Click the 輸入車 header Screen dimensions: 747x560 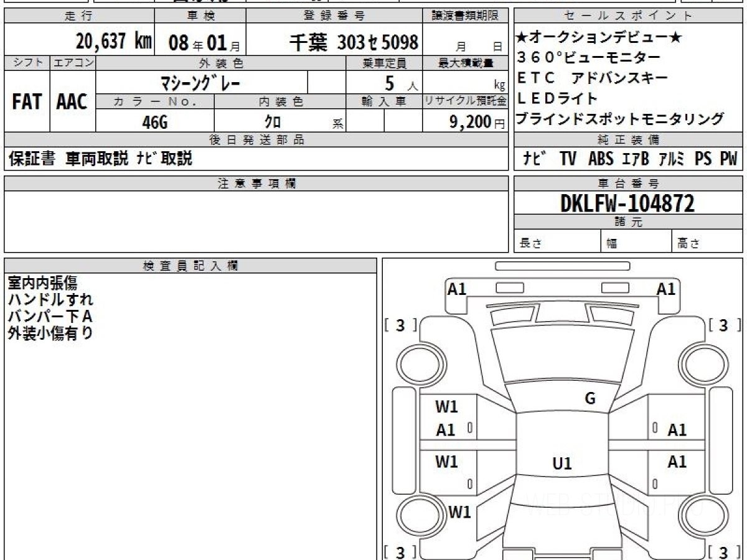click(x=384, y=101)
